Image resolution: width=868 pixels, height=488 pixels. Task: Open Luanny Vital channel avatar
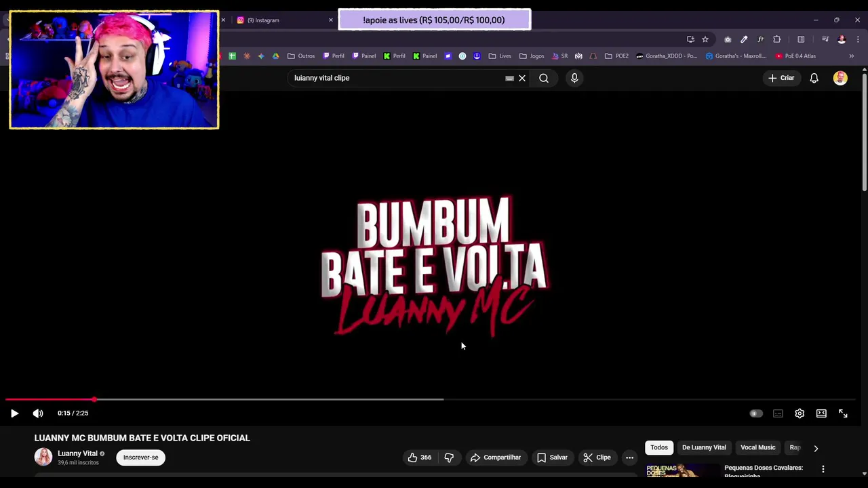click(x=43, y=457)
